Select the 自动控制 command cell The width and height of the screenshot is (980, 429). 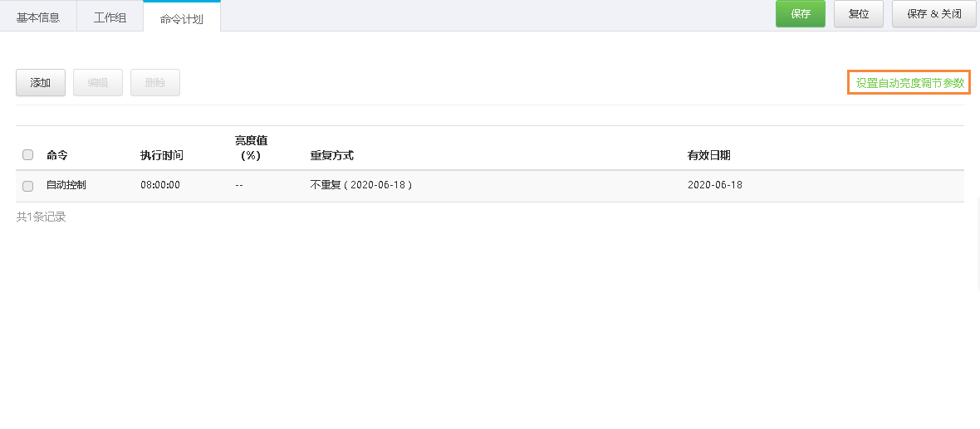click(66, 185)
